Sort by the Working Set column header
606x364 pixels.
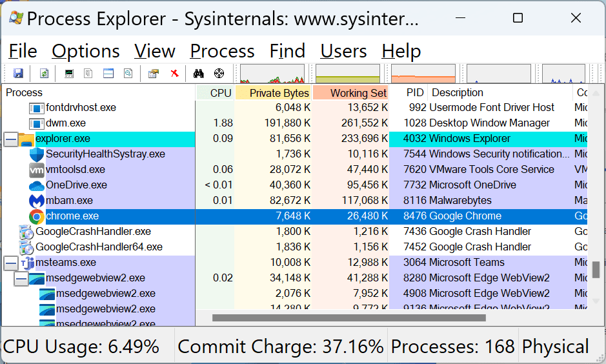click(350, 93)
